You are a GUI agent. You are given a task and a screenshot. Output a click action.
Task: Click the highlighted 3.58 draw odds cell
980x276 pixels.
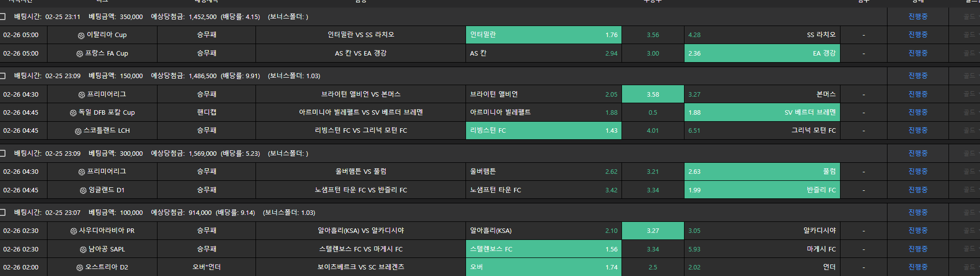point(652,94)
